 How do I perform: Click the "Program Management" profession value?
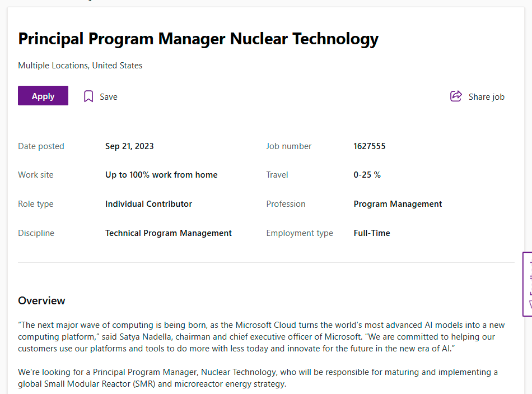pos(398,204)
